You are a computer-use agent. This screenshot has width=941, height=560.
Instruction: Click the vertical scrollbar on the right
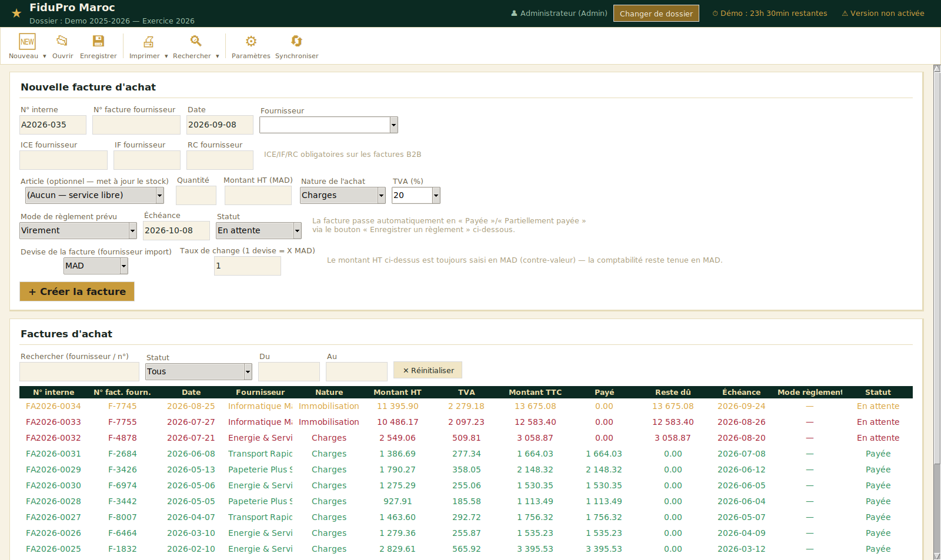[937, 311]
